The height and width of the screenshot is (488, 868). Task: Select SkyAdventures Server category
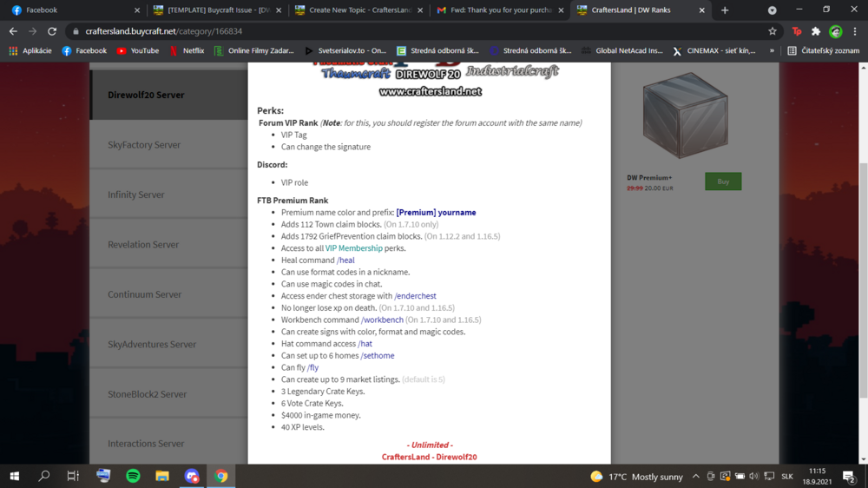169,344
